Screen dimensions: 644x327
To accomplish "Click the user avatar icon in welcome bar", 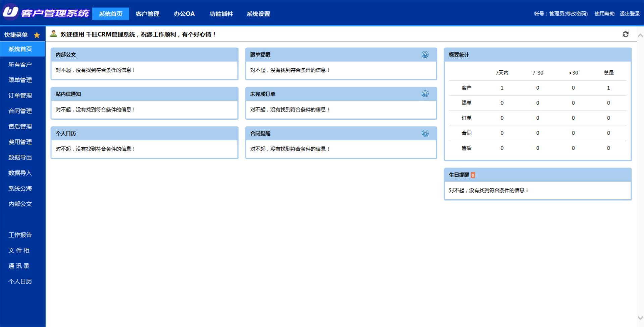I will tap(53, 34).
